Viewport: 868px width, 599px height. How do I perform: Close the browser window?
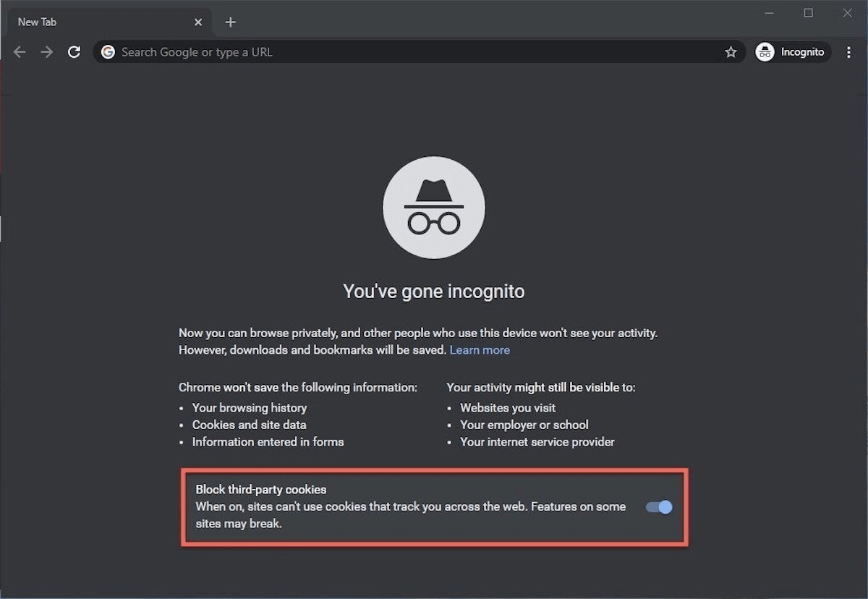click(x=847, y=12)
